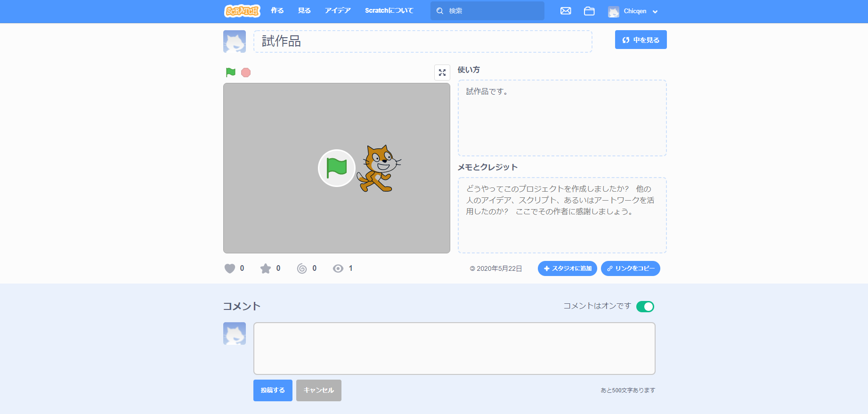The image size is (868, 414).
Task: Click the small green flag above the stage
Action: click(x=231, y=72)
